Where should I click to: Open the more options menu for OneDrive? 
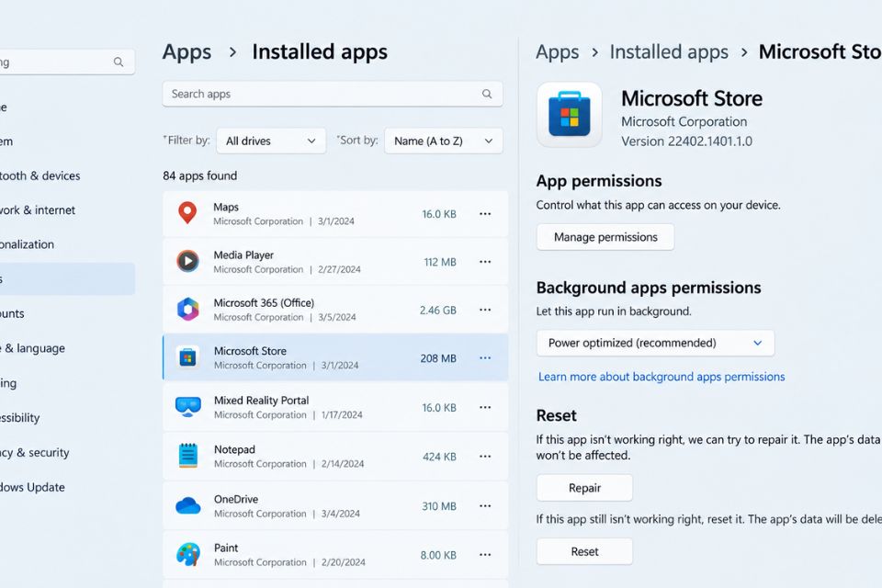pyautogui.click(x=485, y=506)
